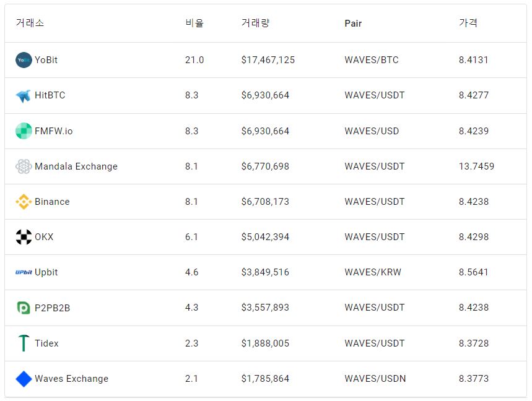This screenshot has height=401, width=532.
Task: Click HitBTC's volume $6,930,664
Action: tap(265, 95)
